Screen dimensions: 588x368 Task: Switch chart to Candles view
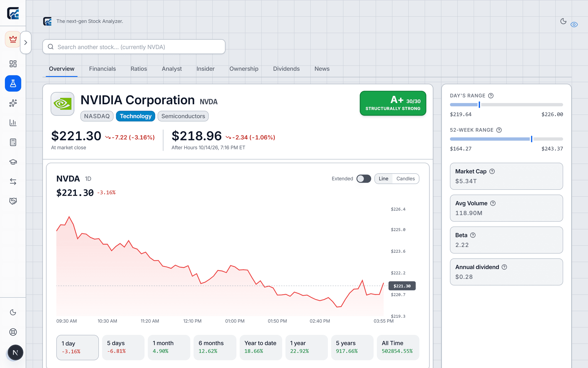(x=405, y=179)
